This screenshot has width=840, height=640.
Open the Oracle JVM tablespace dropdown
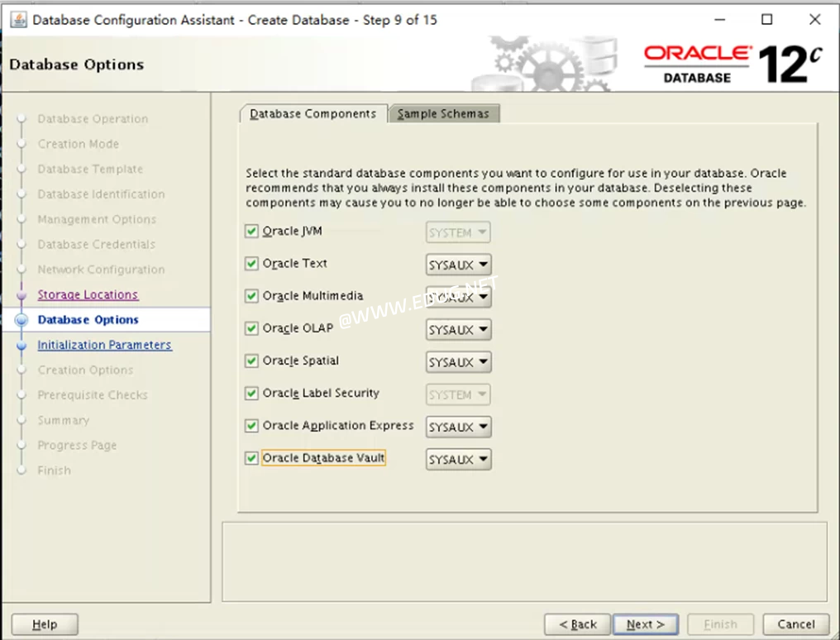(x=458, y=232)
